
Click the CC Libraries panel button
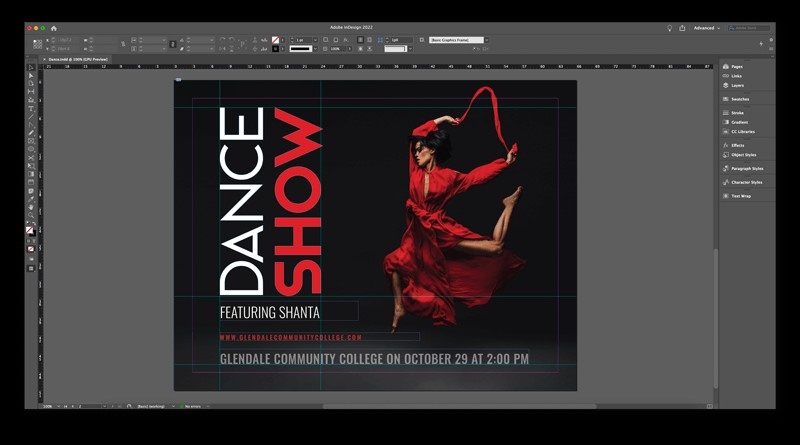[x=742, y=131]
